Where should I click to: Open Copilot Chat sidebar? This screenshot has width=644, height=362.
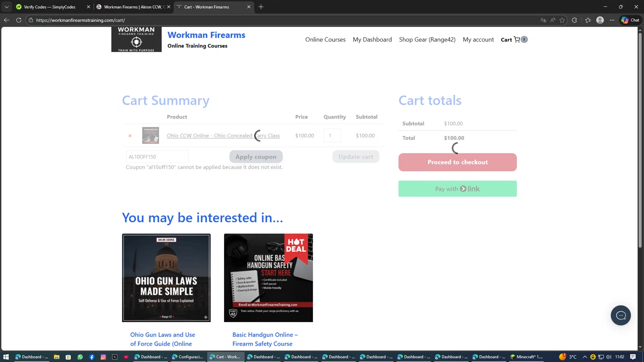tap(630, 20)
